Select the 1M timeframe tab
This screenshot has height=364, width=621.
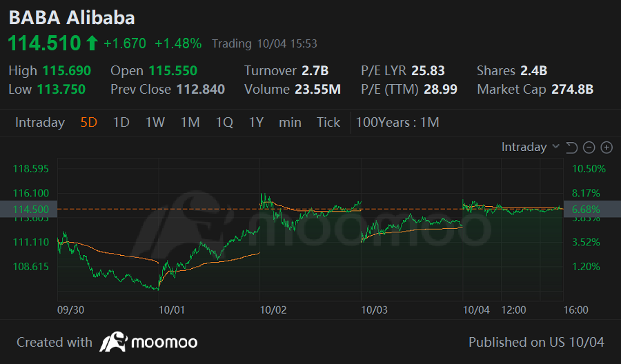(190, 123)
